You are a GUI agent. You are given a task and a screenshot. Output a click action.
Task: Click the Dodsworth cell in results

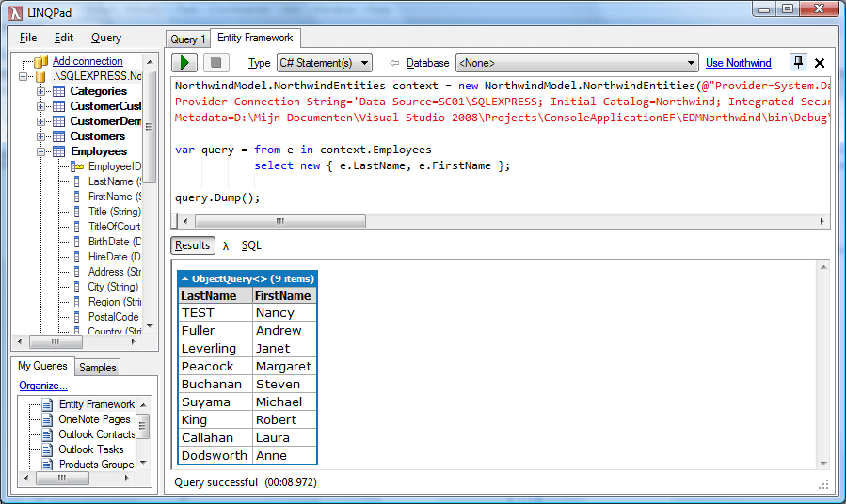point(215,455)
